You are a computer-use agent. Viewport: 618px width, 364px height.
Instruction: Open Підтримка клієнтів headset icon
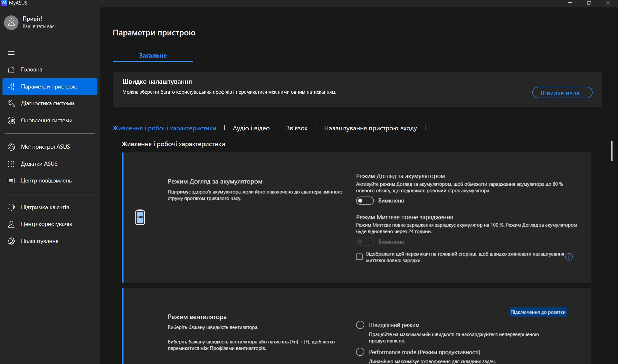point(11,207)
